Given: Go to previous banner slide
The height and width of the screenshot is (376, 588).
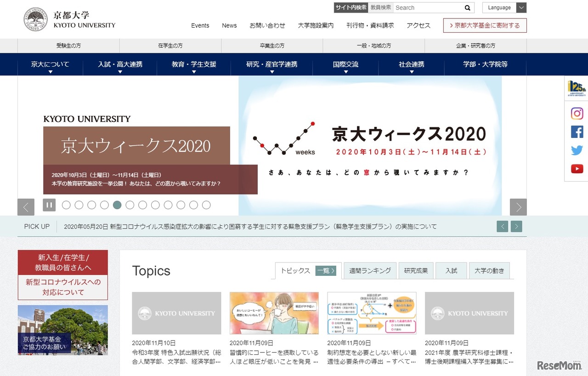Looking at the screenshot, I should click(26, 207).
